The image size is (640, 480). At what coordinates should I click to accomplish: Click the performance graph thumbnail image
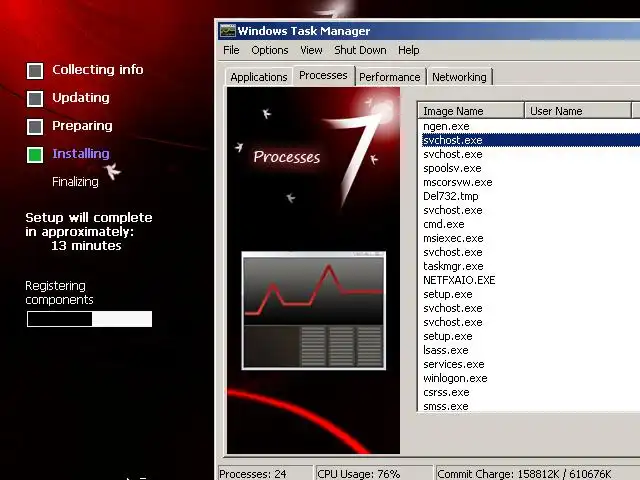(x=313, y=311)
